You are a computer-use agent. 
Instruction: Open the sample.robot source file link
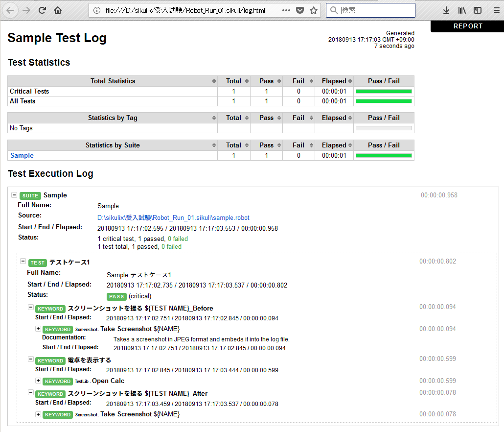coord(173,218)
